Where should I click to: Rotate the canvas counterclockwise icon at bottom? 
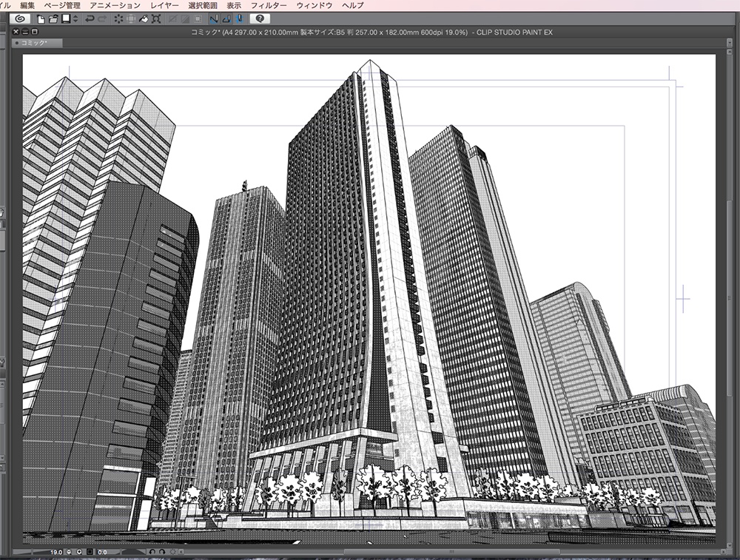pos(152,550)
